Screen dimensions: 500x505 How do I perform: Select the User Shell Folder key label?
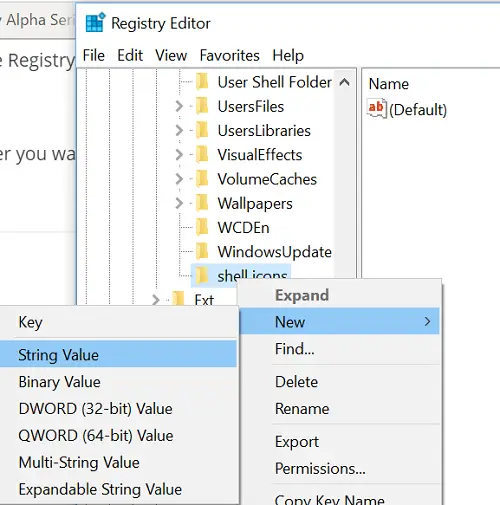275,82
